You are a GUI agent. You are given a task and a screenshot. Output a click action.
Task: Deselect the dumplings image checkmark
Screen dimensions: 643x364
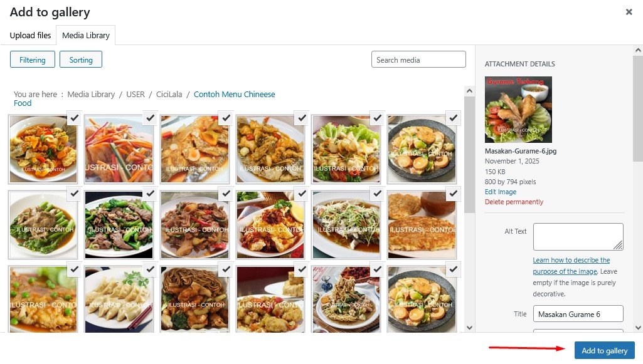150,269
